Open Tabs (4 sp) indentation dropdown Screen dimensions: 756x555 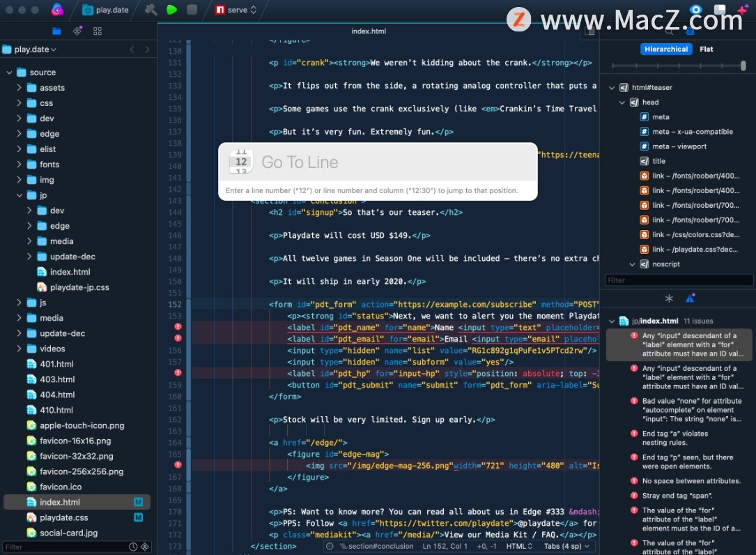tap(566, 547)
